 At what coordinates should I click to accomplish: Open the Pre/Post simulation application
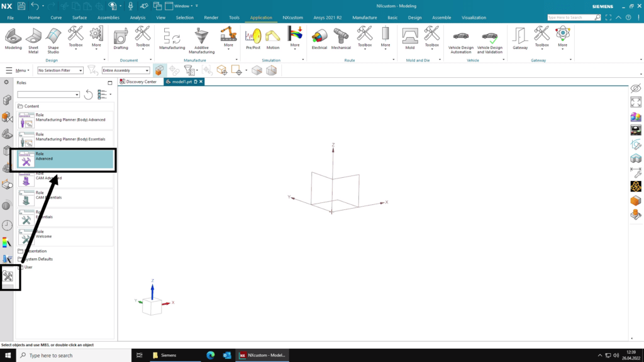(x=253, y=38)
